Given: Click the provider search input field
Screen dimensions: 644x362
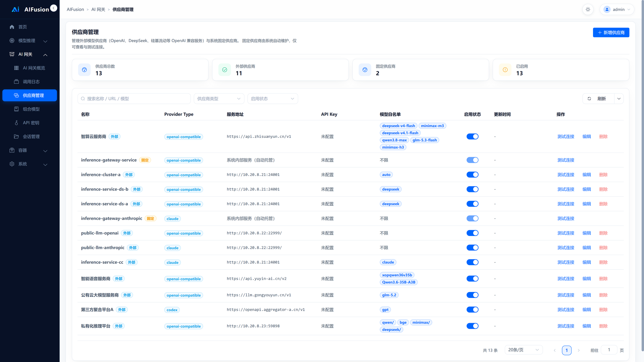Looking at the screenshot, I should pos(134,99).
